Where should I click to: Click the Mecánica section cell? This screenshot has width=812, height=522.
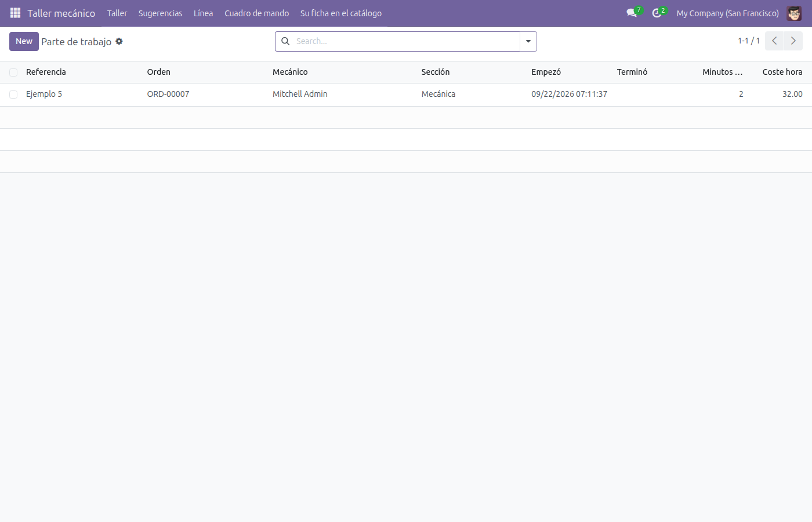(x=438, y=94)
